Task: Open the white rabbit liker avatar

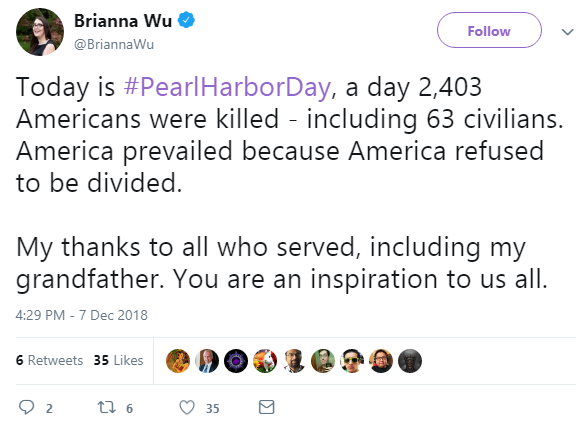Action: (265, 361)
